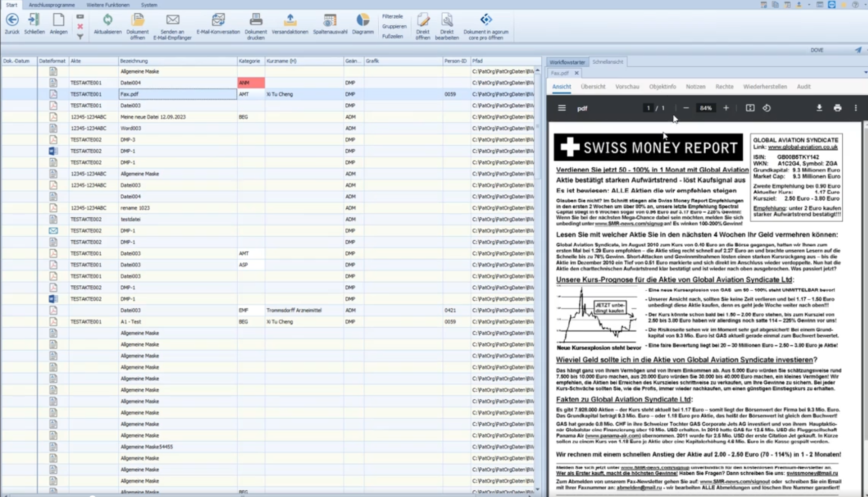Select the 'A1 - Test' row
This screenshot has height=497, width=868.
point(268,322)
